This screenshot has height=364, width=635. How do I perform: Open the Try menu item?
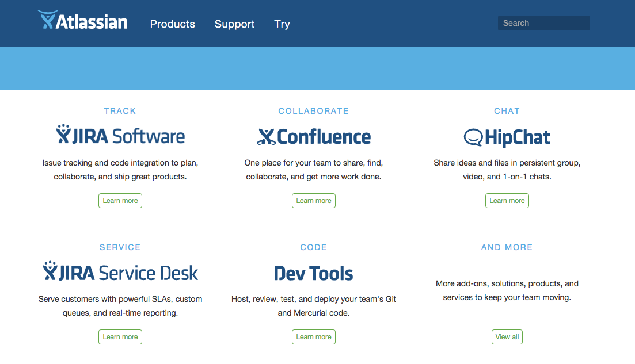click(282, 24)
